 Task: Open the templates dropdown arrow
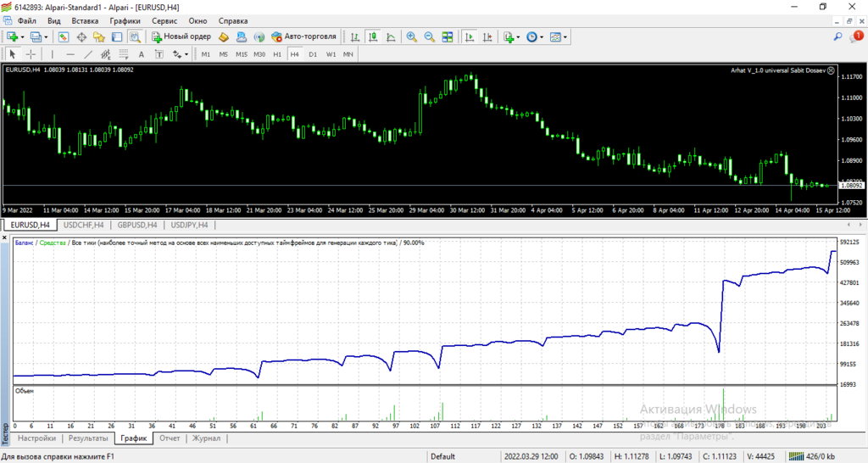[x=565, y=37]
